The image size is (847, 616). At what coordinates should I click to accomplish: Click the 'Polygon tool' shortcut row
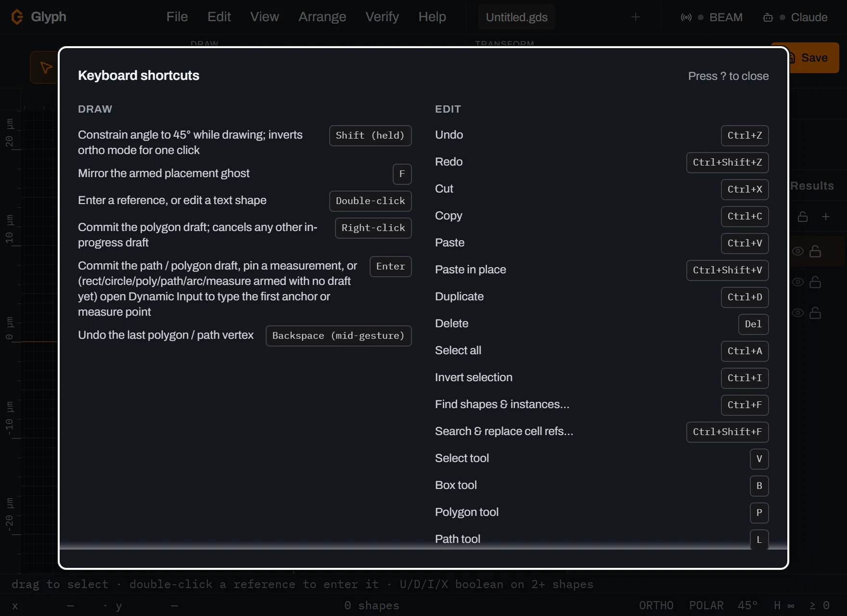602,513
